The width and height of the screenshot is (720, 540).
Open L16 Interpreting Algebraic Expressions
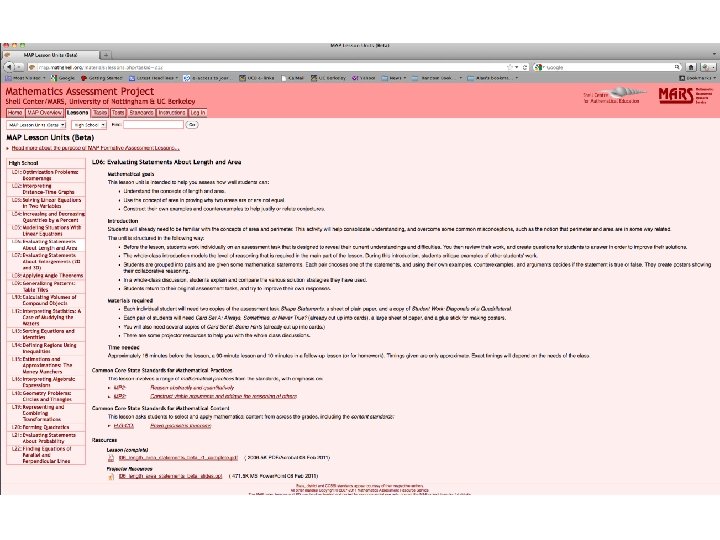coord(44,382)
